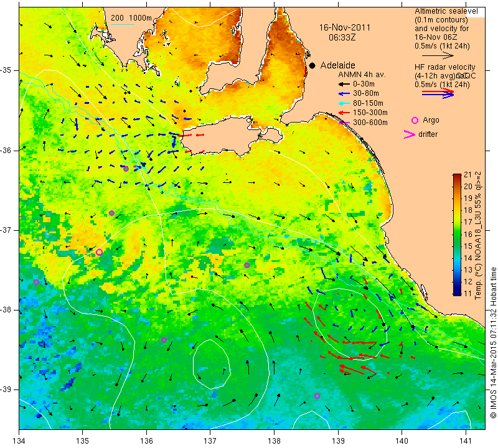Click the latitude axis label -35
The height and width of the screenshot is (448, 498).
pyautogui.click(x=6, y=70)
